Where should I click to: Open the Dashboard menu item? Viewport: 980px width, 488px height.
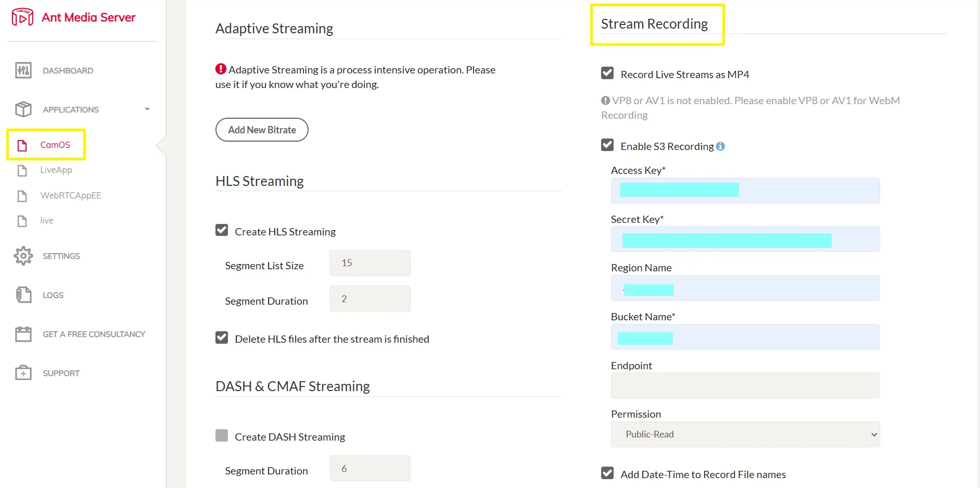pos(68,71)
